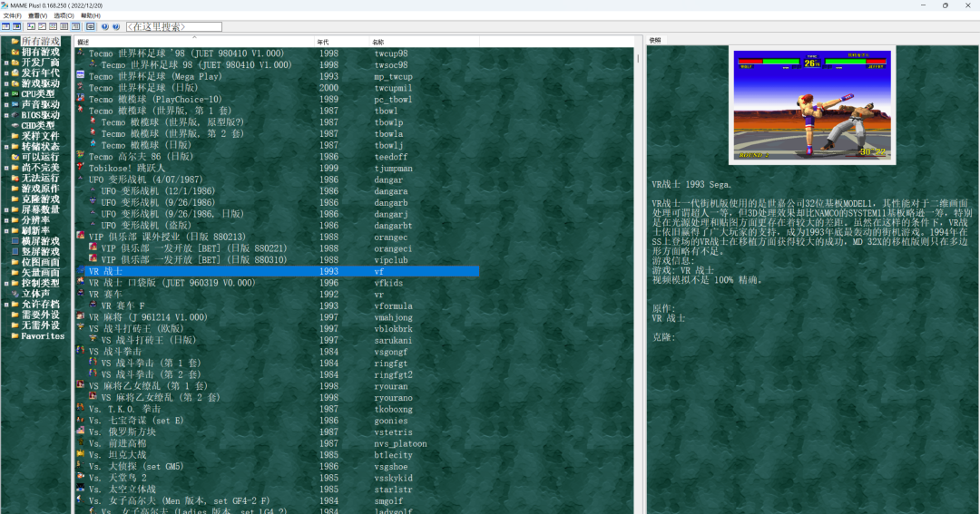Click the list view toolbar icon
The width and height of the screenshot is (980, 514).
coord(54,27)
